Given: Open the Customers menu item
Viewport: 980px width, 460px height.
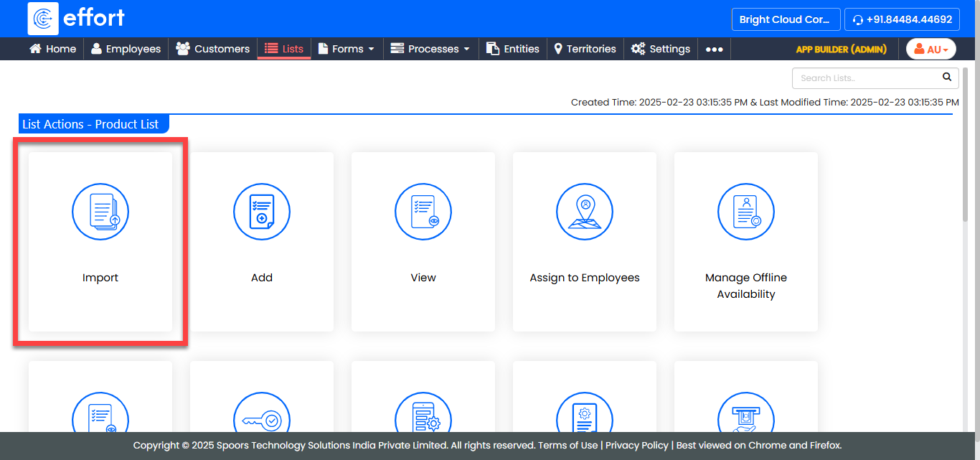Looking at the screenshot, I should (213, 50).
